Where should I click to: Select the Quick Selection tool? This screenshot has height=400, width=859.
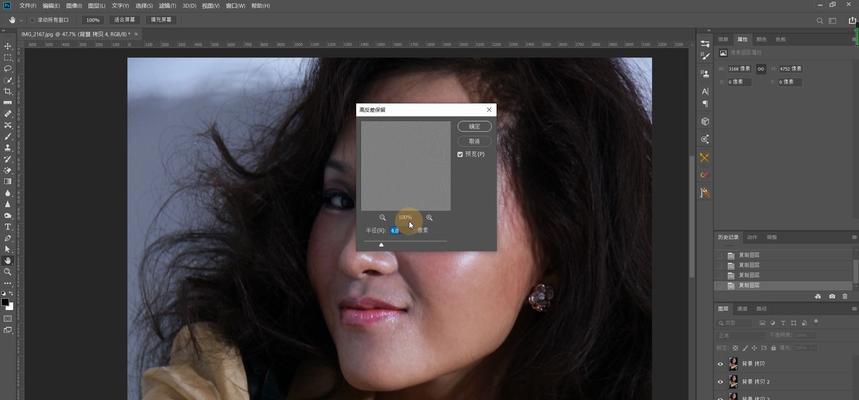point(8,80)
